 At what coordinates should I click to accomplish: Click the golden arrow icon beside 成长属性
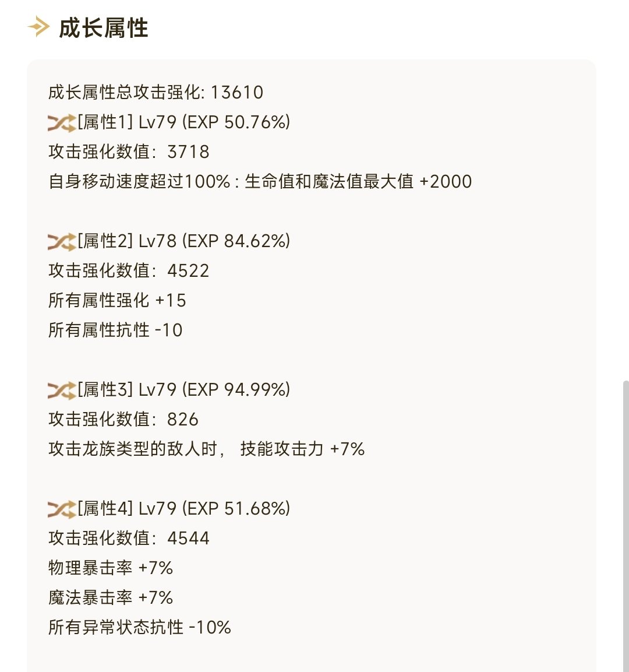pyautogui.click(x=39, y=27)
